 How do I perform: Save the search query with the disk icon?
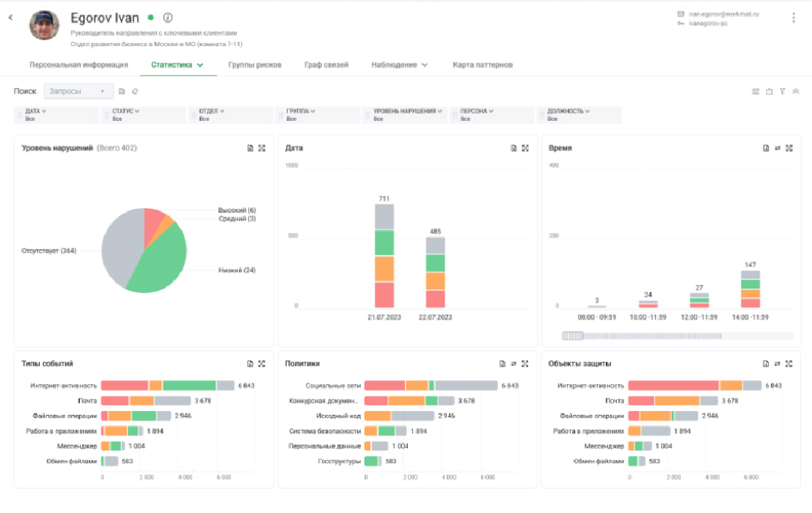click(x=122, y=92)
